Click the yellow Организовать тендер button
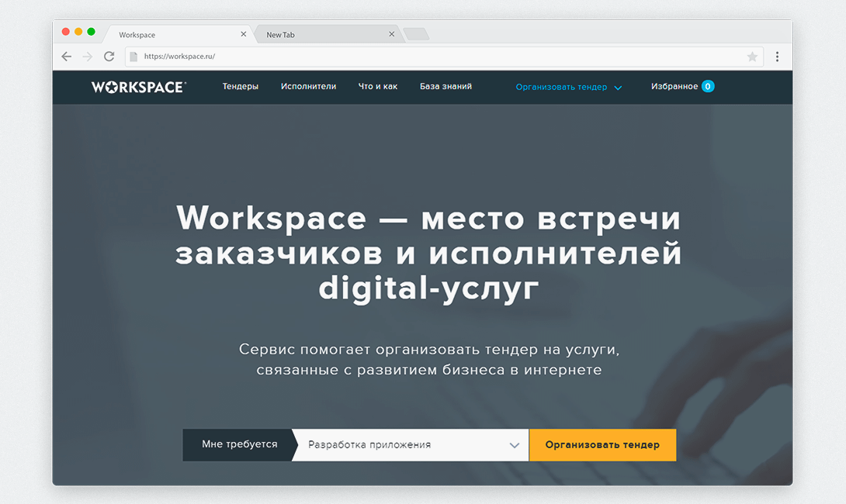The image size is (846, 504). pyautogui.click(x=602, y=445)
